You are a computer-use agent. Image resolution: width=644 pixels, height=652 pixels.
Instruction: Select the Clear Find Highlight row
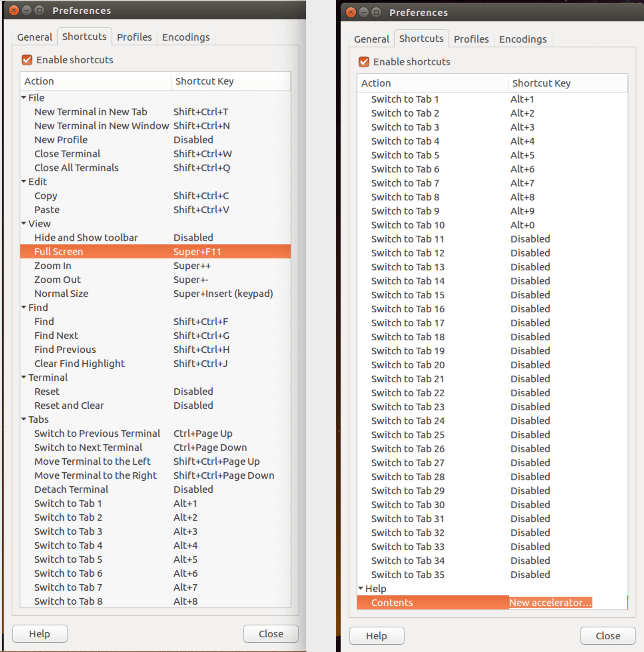click(x=155, y=363)
